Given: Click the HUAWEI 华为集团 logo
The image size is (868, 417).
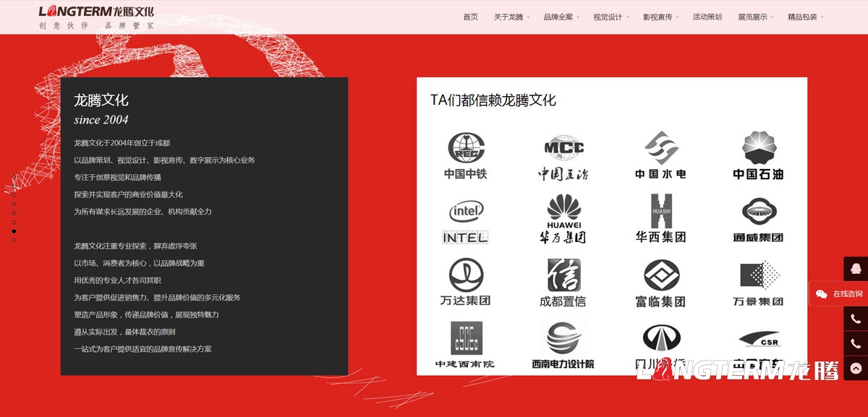Looking at the screenshot, I should 563,219.
